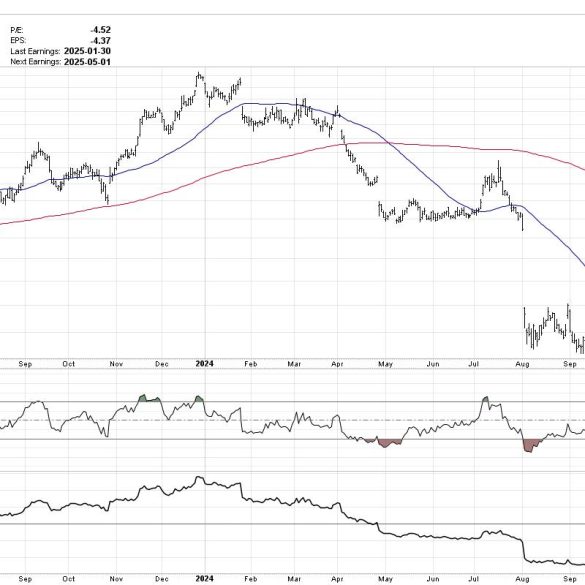This screenshot has width=585, height=585.
Task: Click the 2024 label on the lowest axis
Action: 204,579
